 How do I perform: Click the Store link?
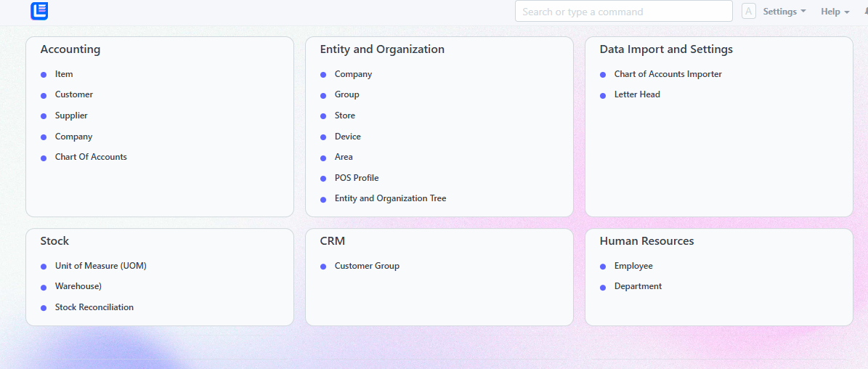[344, 115]
